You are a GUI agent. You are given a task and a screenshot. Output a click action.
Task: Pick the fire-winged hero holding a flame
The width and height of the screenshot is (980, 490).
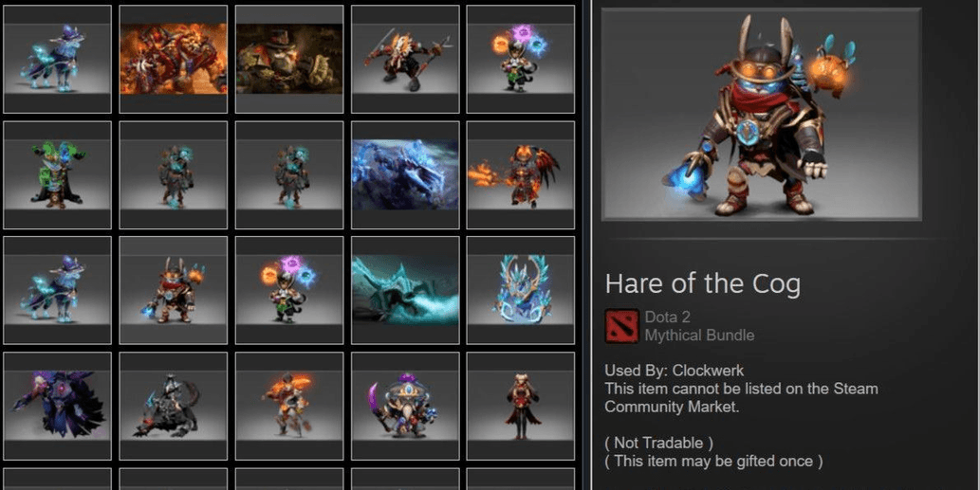(521, 174)
